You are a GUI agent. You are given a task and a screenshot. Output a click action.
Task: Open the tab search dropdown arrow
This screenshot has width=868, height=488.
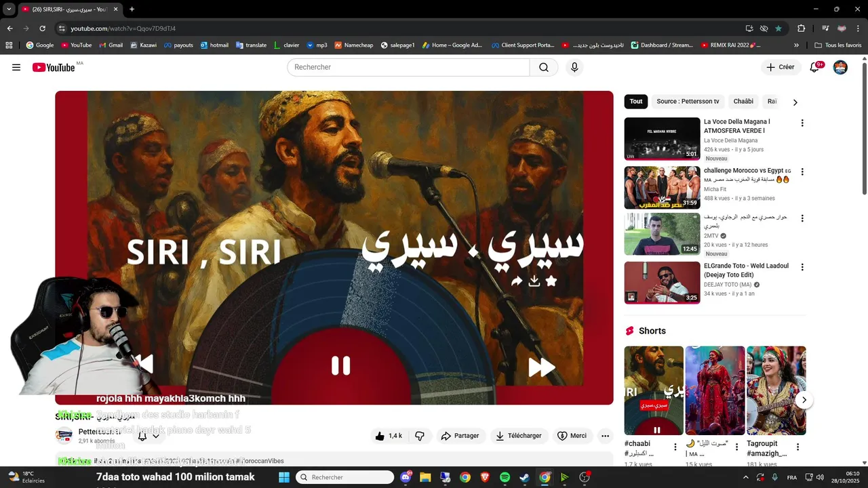9,9
